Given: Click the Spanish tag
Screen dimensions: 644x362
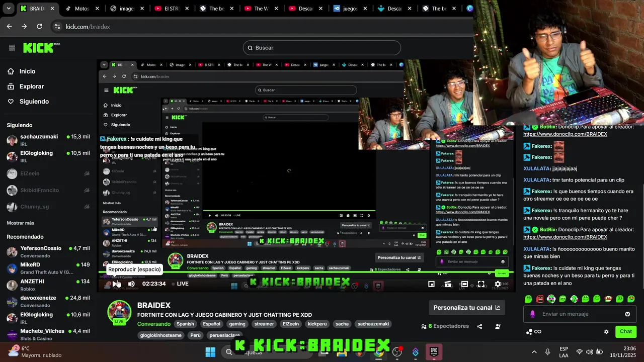Looking at the screenshot, I should tap(185, 324).
